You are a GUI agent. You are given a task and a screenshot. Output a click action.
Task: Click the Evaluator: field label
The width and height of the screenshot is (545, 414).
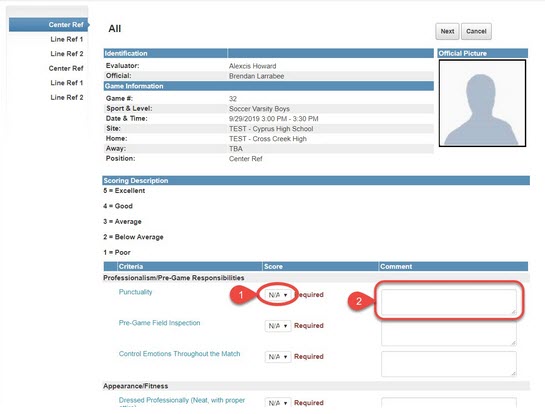(x=122, y=66)
